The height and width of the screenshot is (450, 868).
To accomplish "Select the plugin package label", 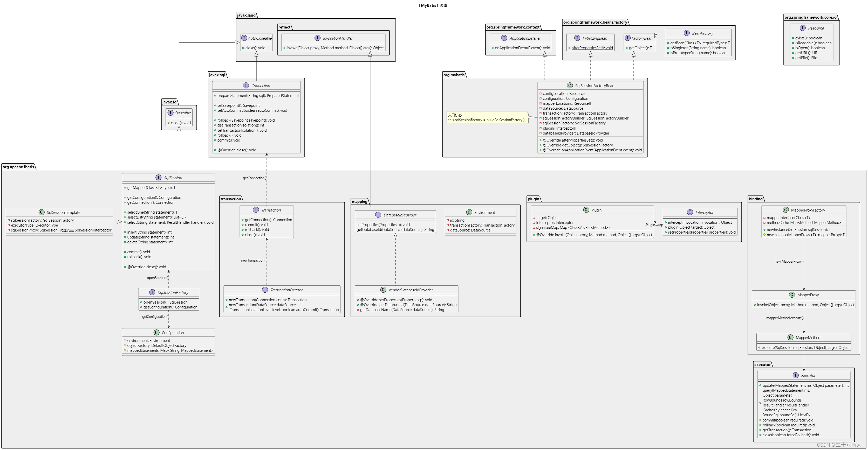I will point(534,199).
